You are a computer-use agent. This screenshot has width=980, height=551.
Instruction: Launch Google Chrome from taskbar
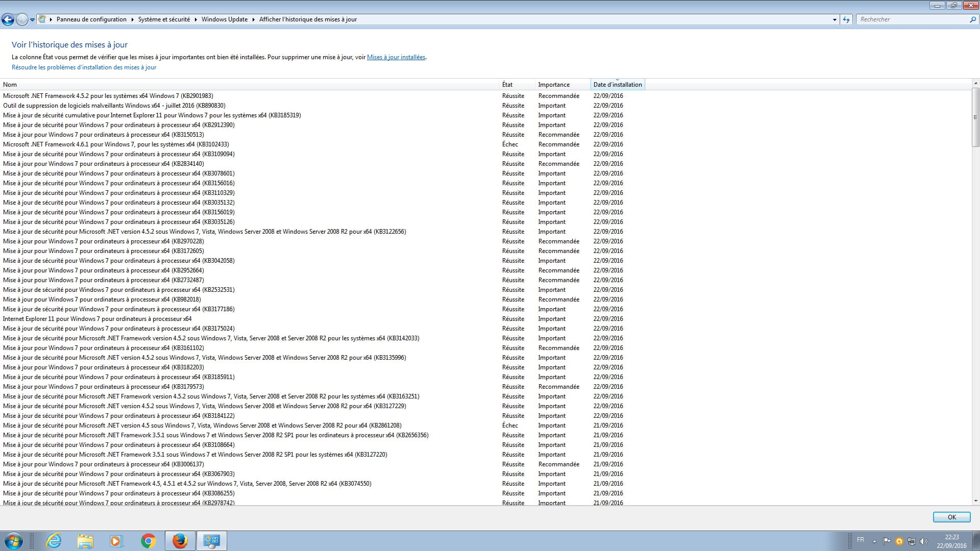point(148,541)
